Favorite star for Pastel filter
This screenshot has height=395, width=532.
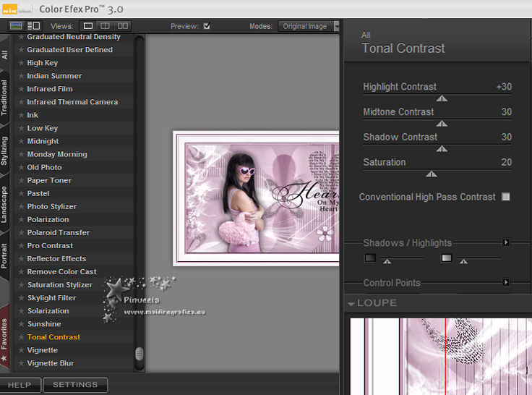click(22, 193)
